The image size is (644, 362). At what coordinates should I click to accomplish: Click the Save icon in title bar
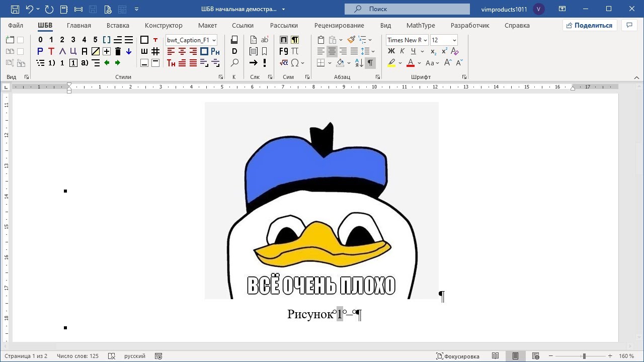click(15, 9)
